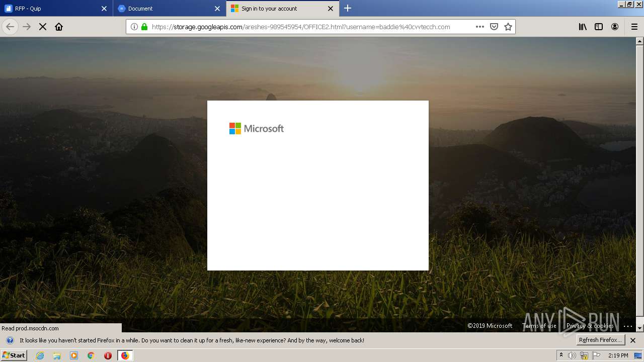Click the 2:19 PM clock
The height and width of the screenshot is (362, 644).
click(x=618, y=355)
